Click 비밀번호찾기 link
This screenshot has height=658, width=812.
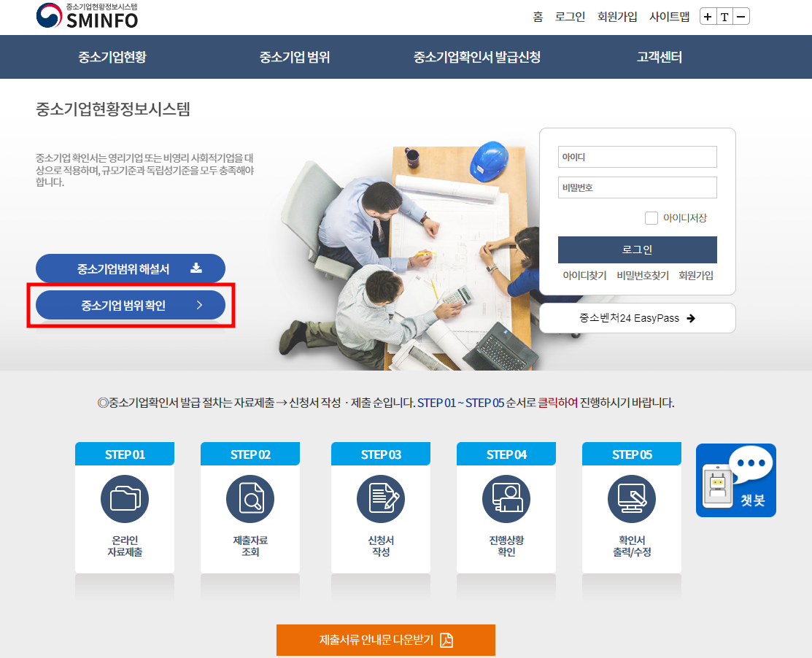click(643, 276)
